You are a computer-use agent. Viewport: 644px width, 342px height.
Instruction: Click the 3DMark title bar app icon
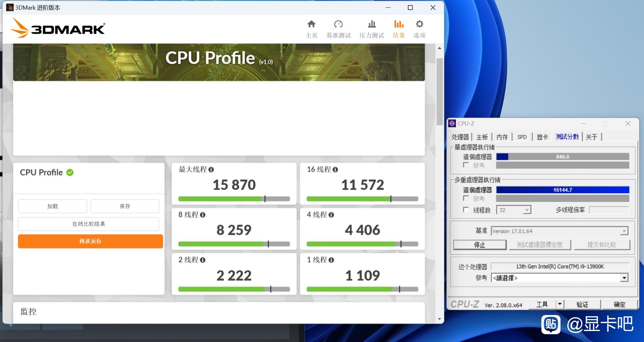pyautogui.click(x=10, y=7)
